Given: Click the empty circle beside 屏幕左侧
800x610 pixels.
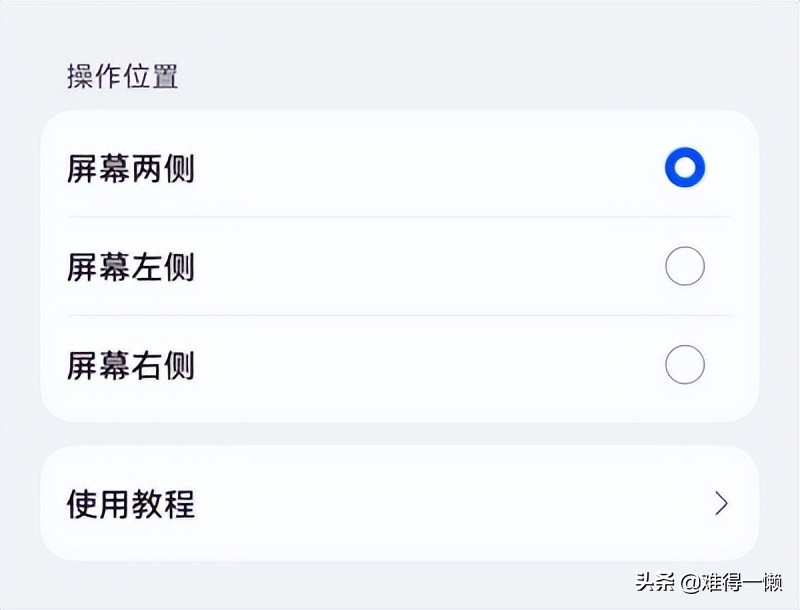Looking at the screenshot, I should 685,267.
